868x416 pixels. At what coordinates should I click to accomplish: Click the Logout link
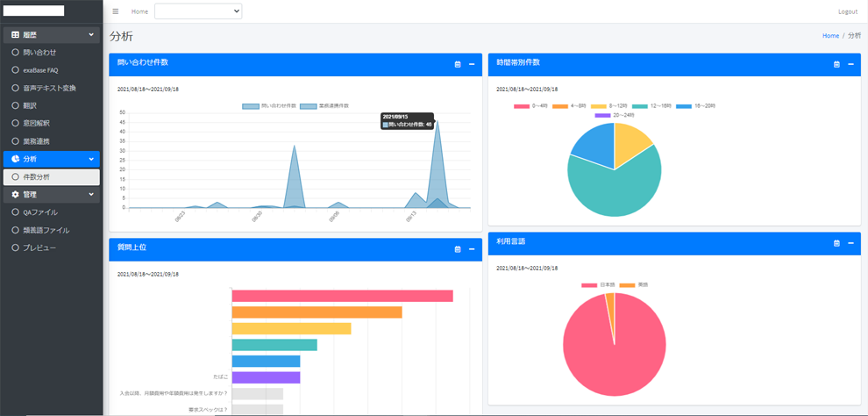[847, 11]
